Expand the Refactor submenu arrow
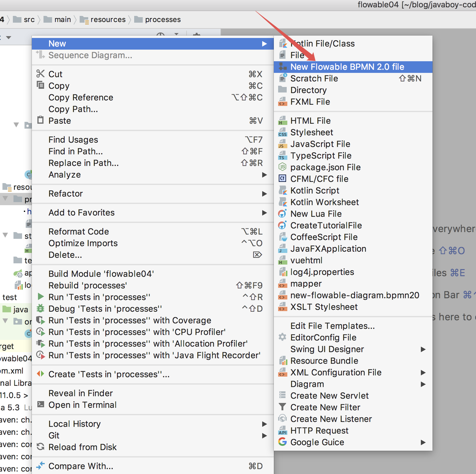 pos(265,194)
